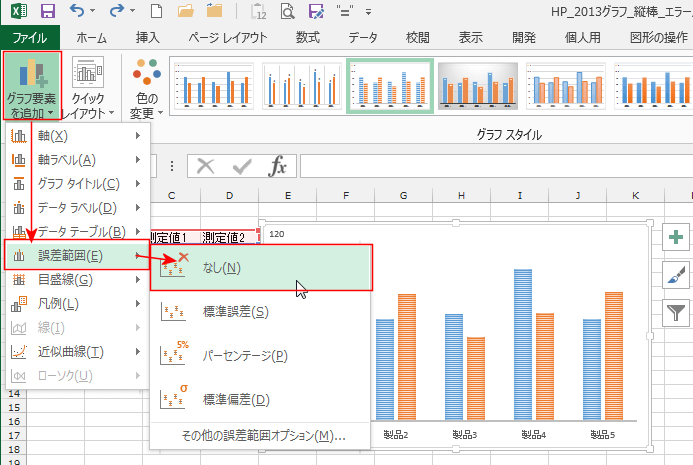The image size is (693, 465).
Task: Open その他の誤差範囲オプション(M)...
Action: click(x=262, y=436)
